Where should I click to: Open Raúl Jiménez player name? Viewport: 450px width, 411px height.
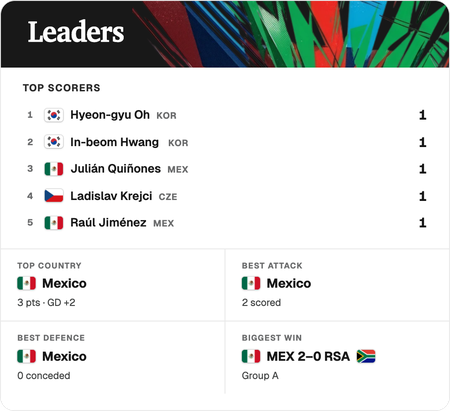108,223
